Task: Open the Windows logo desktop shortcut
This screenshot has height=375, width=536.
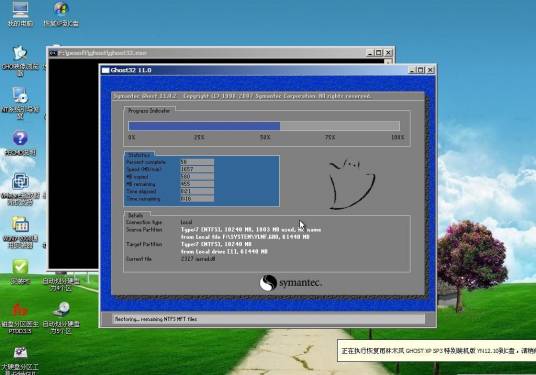Action: tap(61, 14)
